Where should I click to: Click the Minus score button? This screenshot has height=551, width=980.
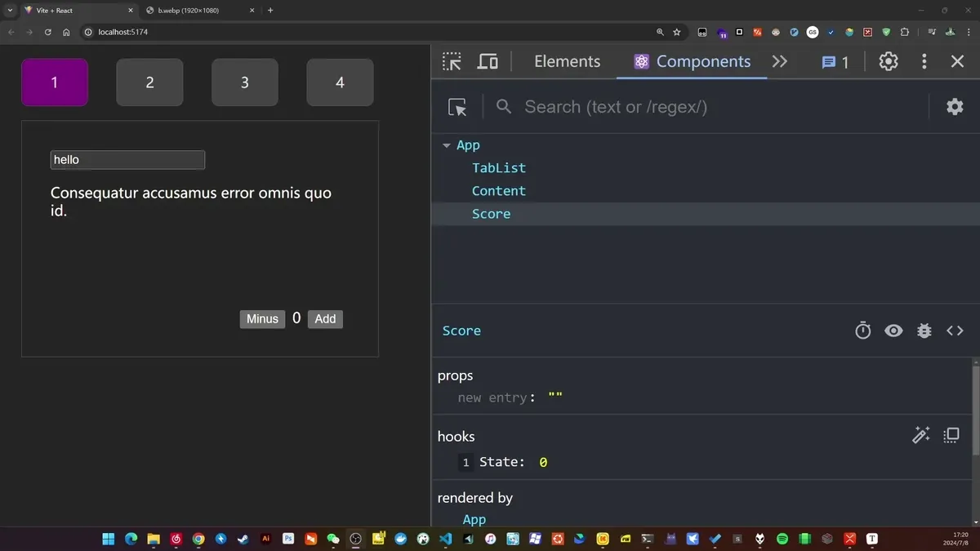click(x=262, y=319)
